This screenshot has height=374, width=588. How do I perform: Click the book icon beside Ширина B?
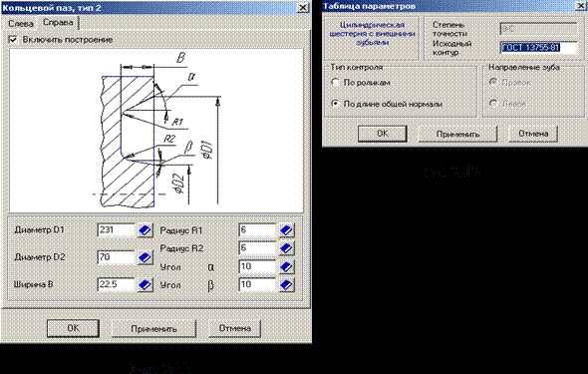tap(145, 284)
